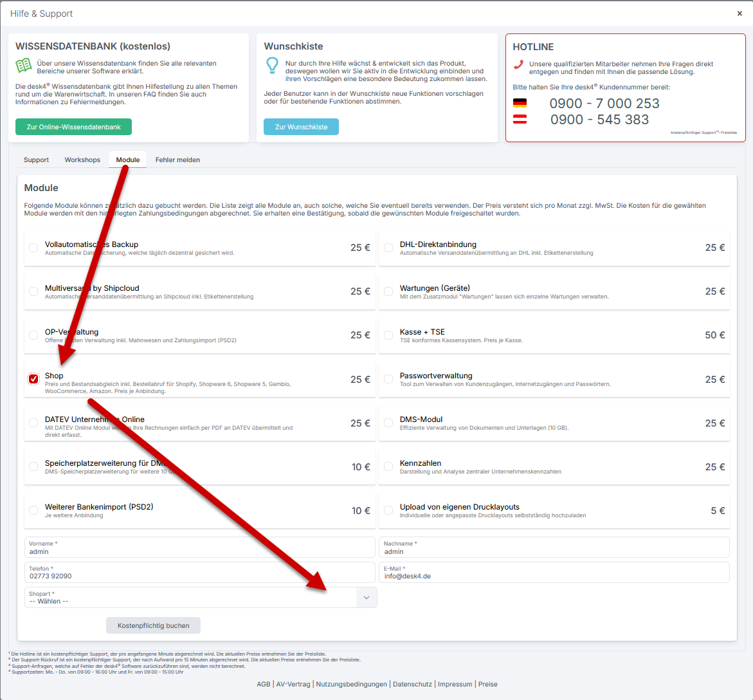Switch to the Support tab
The width and height of the screenshot is (753, 700).
(x=36, y=160)
